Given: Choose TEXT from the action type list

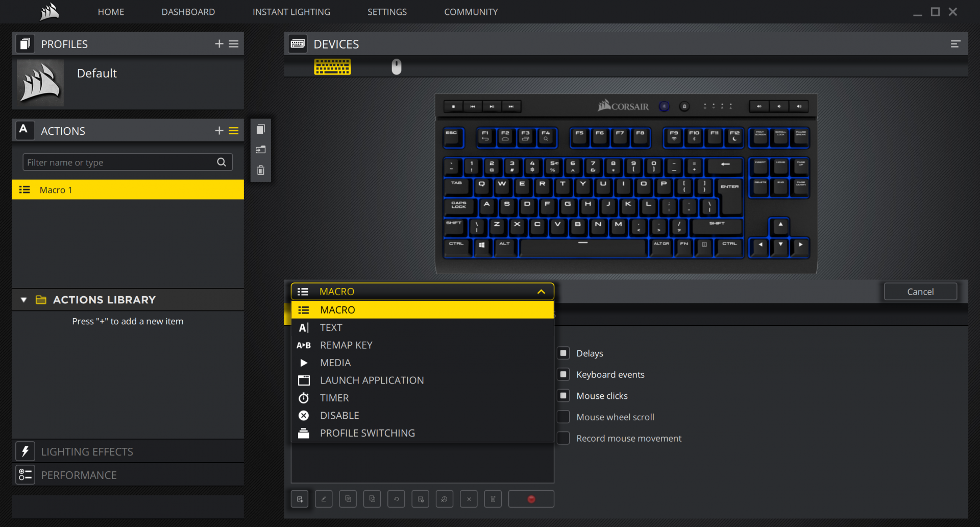Looking at the screenshot, I should (423, 327).
